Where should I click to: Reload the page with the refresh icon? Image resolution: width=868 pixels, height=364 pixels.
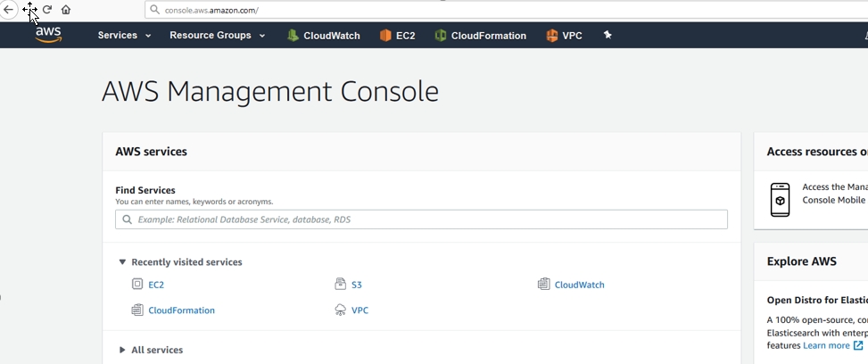pos(47,10)
